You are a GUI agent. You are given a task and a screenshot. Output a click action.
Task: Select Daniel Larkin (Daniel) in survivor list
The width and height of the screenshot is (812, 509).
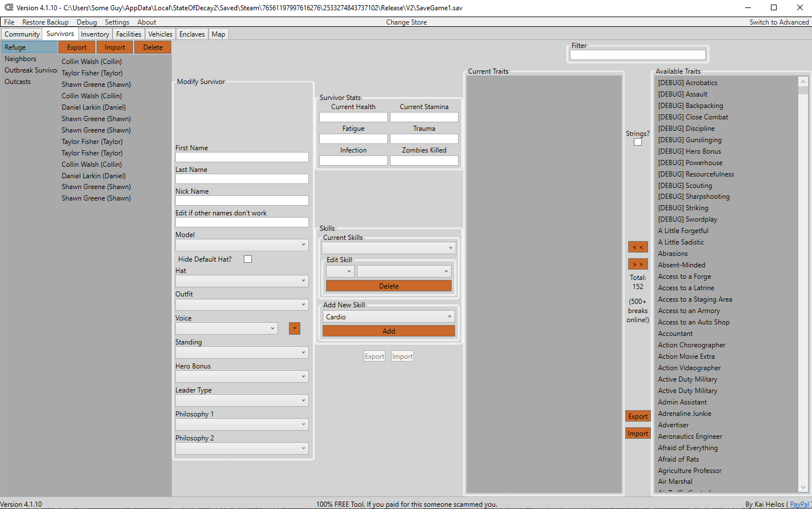[94, 107]
